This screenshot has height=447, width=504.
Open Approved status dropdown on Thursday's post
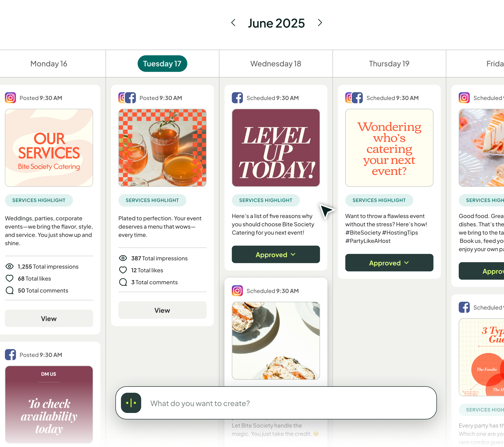pos(389,263)
